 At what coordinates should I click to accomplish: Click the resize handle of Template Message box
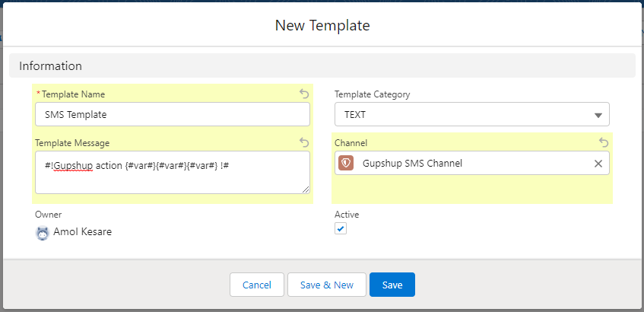point(306,189)
